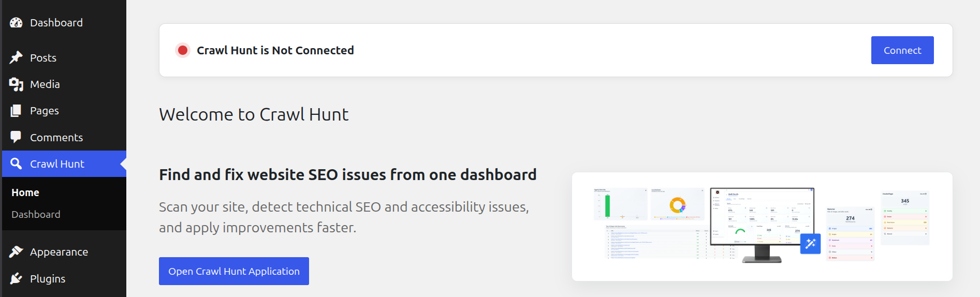Screen dimensions: 980x297
Task: Open the Media menu label
Action: point(45,84)
